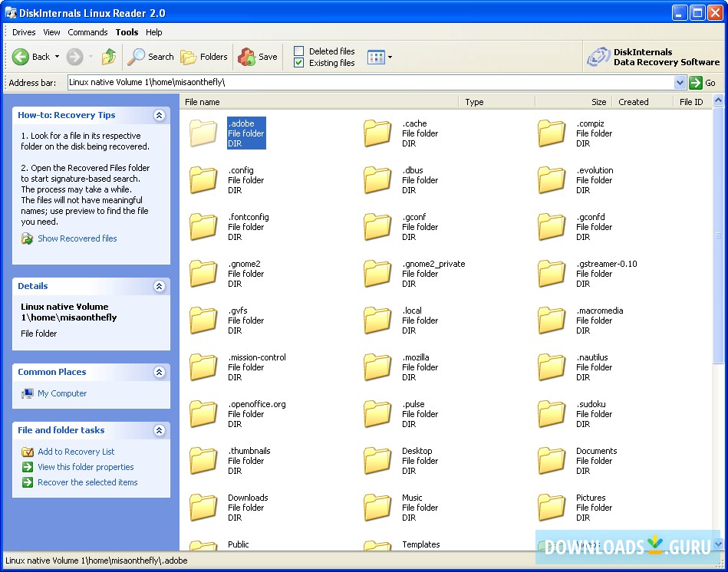Click the view-style grid icon on toolbar

377,57
